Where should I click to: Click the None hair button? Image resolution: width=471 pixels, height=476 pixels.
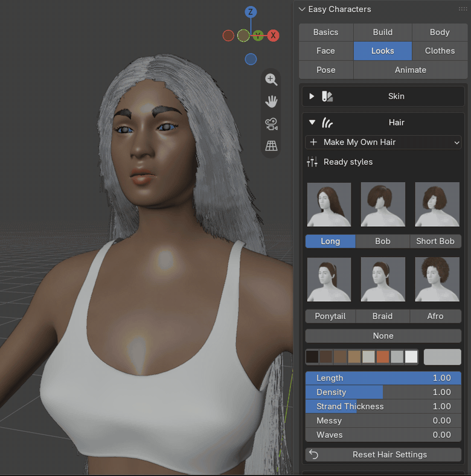point(383,336)
